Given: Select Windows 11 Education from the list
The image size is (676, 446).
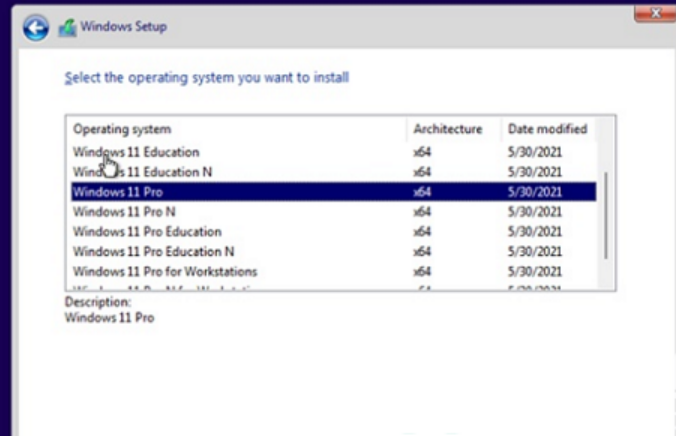Looking at the screenshot, I should coord(136,152).
